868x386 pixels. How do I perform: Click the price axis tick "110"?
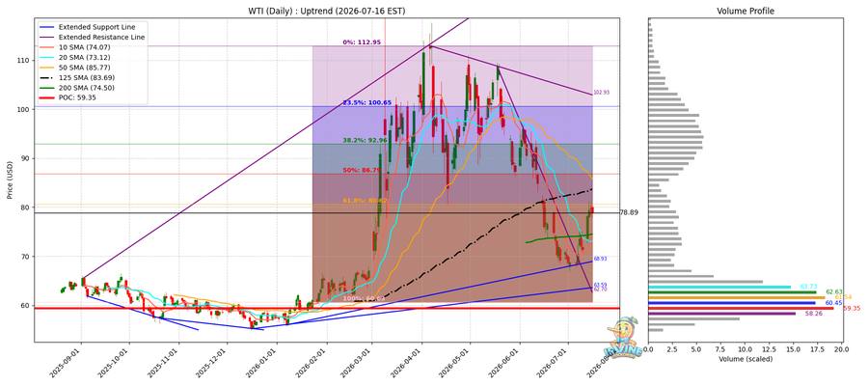(24, 60)
